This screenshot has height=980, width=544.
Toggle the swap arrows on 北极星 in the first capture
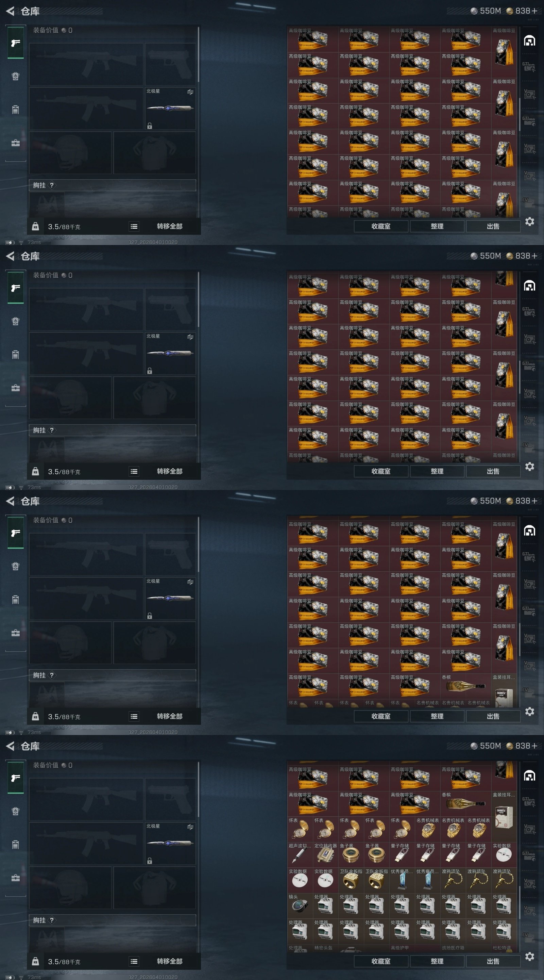[190, 92]
